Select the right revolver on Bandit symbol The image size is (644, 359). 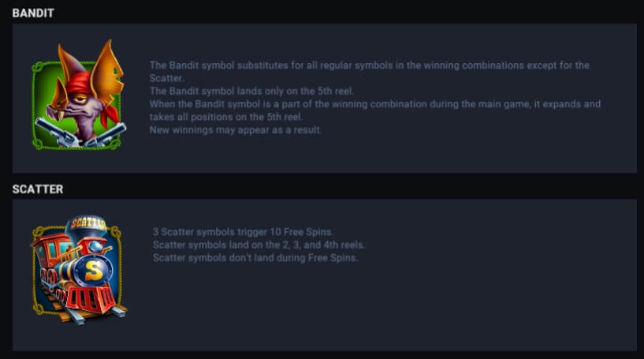[106, 135]
